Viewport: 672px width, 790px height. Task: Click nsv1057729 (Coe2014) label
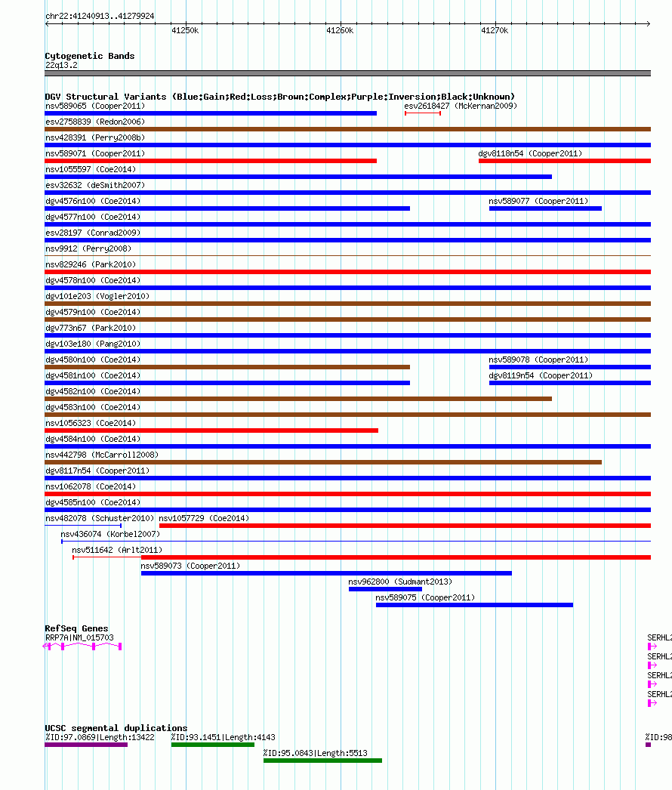[x=204, y=518]
